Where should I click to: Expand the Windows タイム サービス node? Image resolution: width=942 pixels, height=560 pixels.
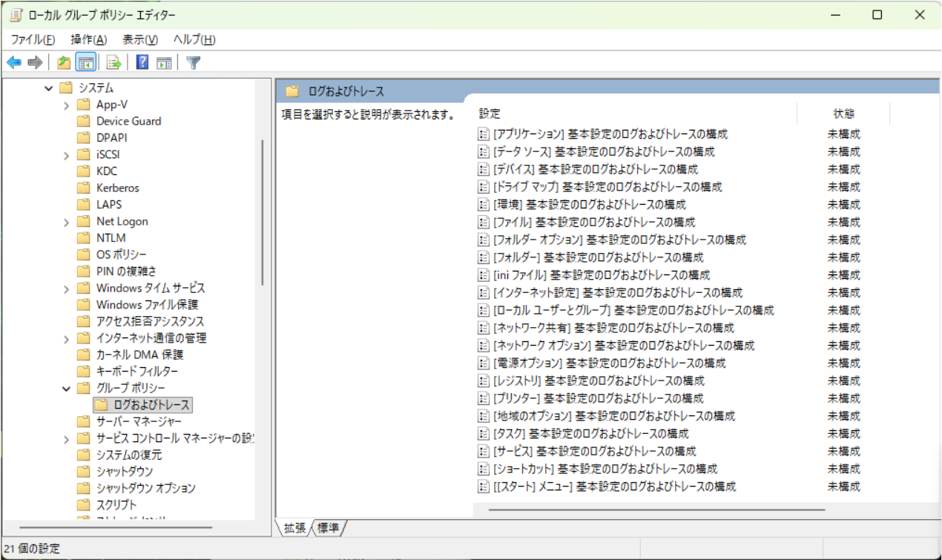click(67, 288)
